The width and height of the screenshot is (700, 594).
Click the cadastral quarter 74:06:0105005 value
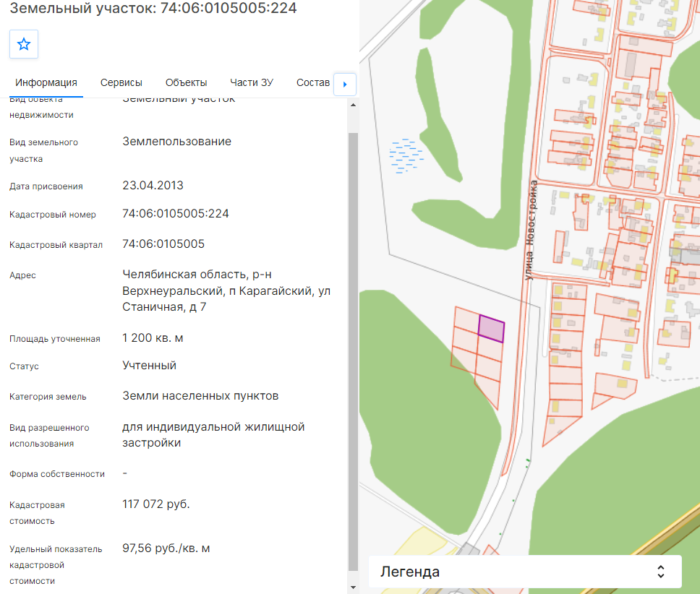(x=163, y=244)
